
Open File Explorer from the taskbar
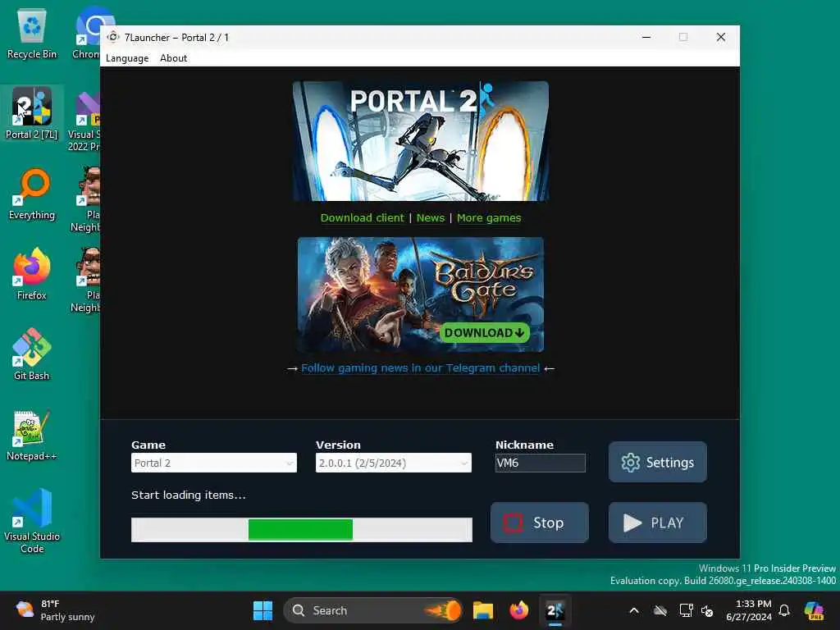(x=482, y=610)
